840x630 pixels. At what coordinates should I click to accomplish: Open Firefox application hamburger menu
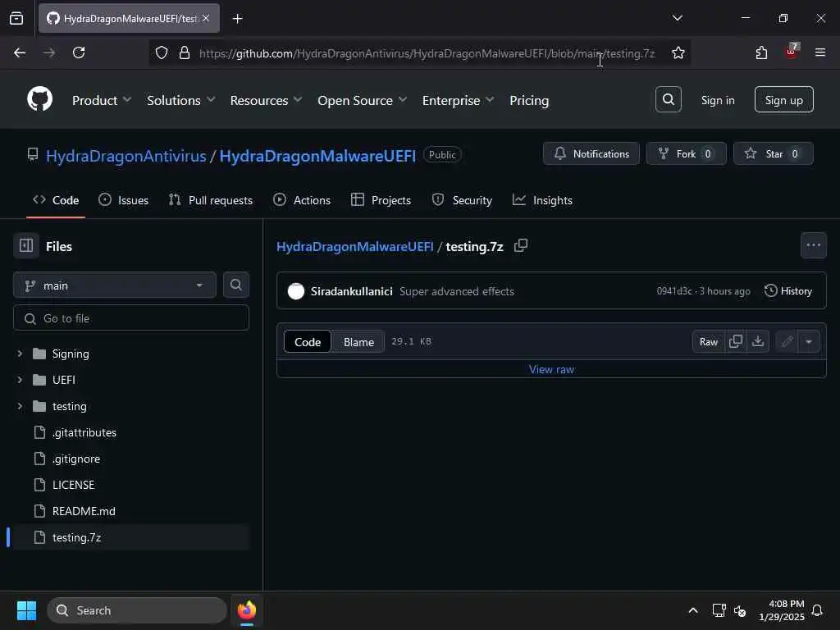coord(819,52)
